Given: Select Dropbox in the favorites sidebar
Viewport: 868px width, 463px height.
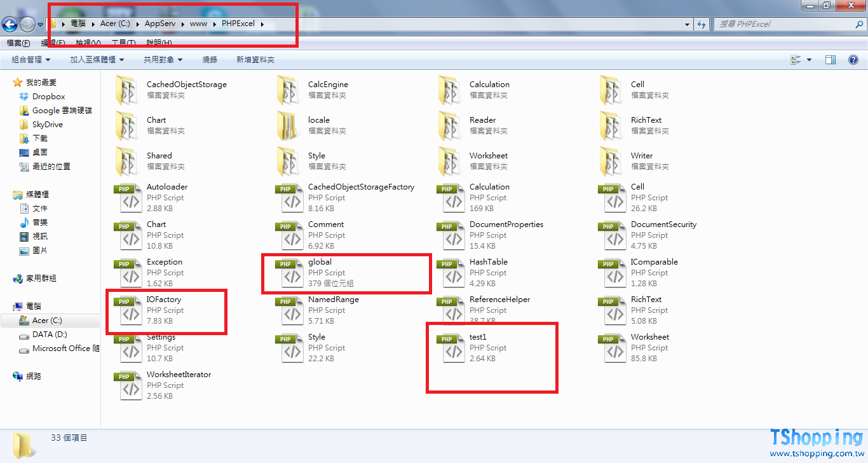Looking at the screenshot, I should point(48,97).
